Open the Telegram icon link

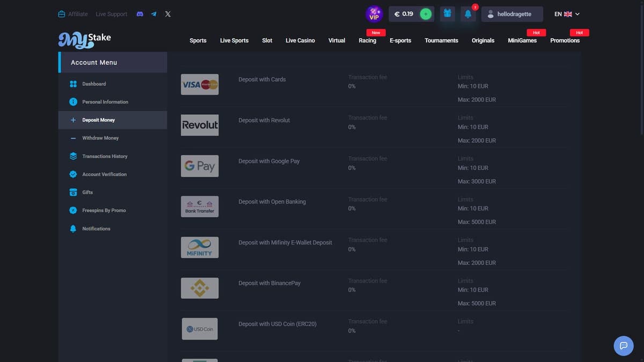(x=153, y=14)
